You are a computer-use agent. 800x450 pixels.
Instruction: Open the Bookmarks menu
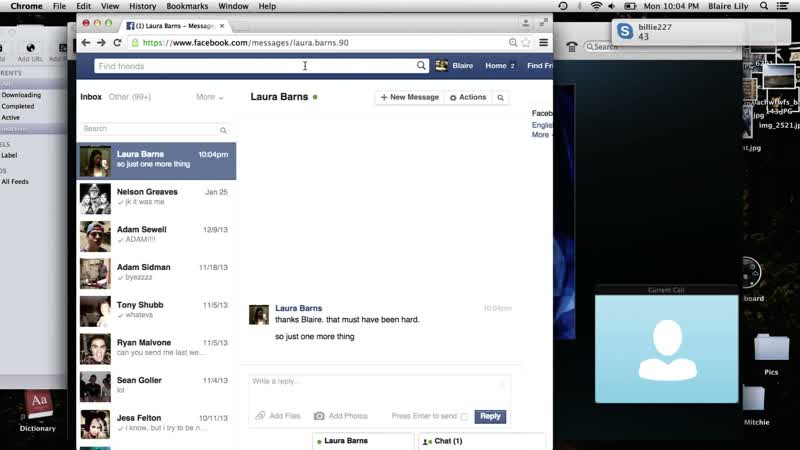187,6
